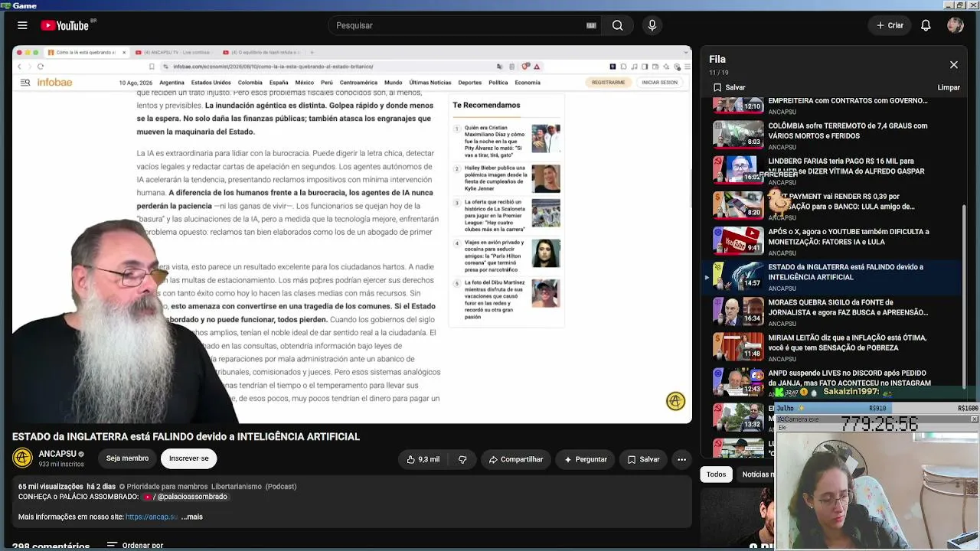The width and height of the screenshot is (980, 551).
Task: Click the Seja membro button
Action: 127,458
